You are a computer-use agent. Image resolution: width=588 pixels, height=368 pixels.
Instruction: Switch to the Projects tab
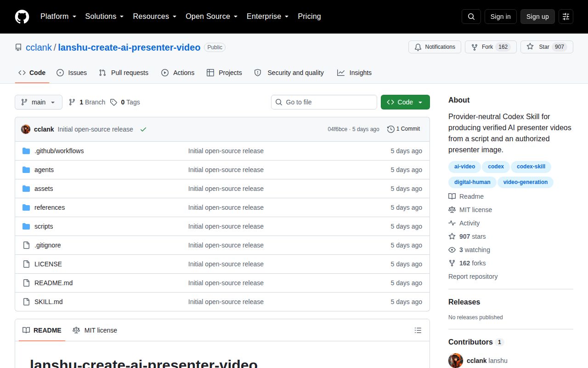tap(224, 73)
